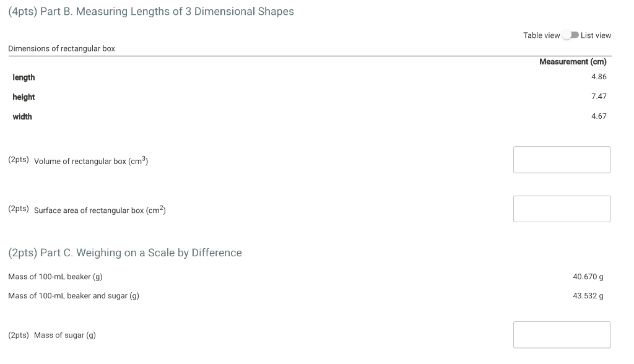Click the Mass of 100-mL beaker label
Image resolution: width=634 pixels, height=364 pixels.
56,276
